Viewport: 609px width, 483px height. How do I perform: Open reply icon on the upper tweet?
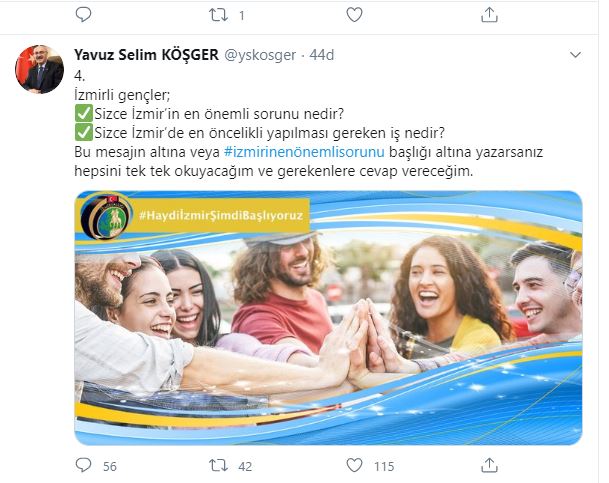pos(83,15)
